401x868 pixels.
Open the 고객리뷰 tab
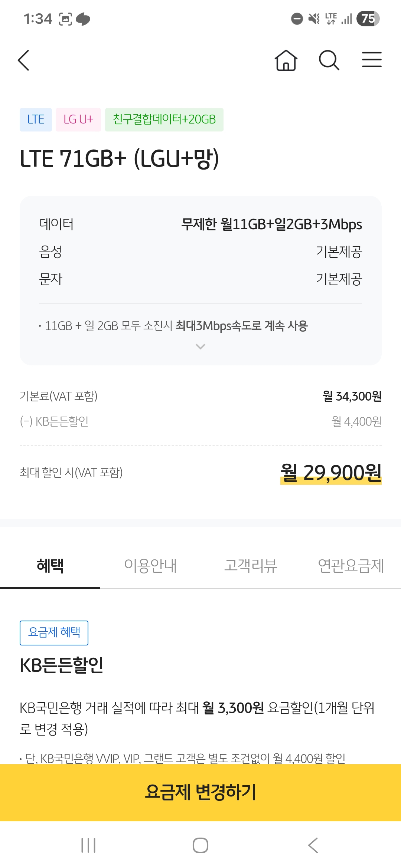click(251, 566)
